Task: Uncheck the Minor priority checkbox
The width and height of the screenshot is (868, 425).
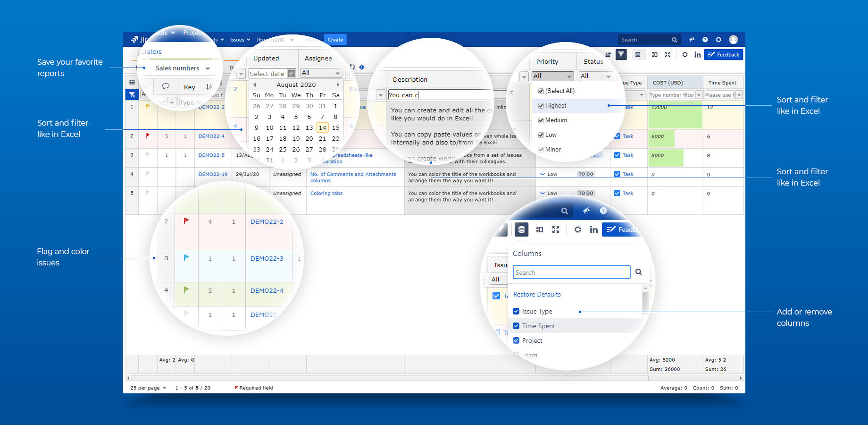Action: coord(541,150)
